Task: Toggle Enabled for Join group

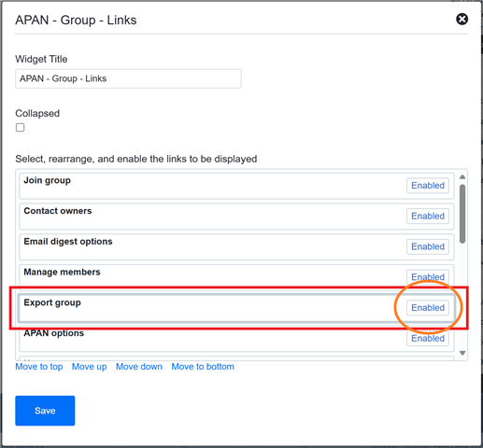Action: click(x=428, y=186)
